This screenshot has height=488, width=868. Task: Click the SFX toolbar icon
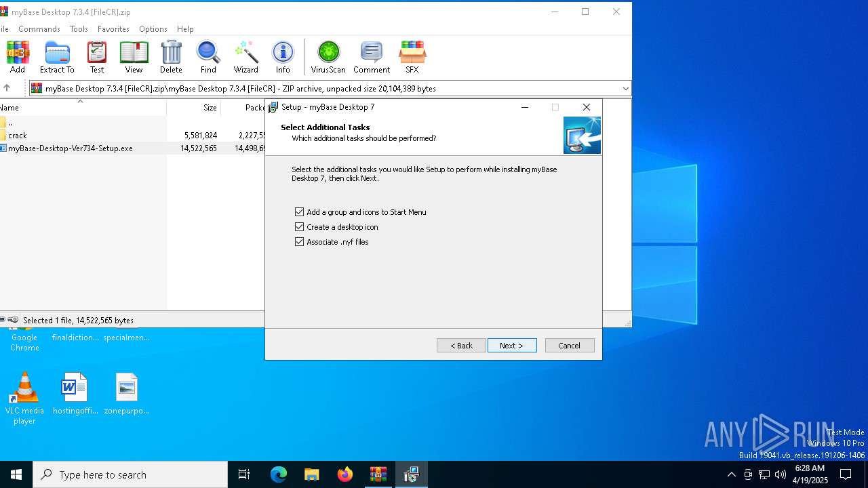point(412,57)
